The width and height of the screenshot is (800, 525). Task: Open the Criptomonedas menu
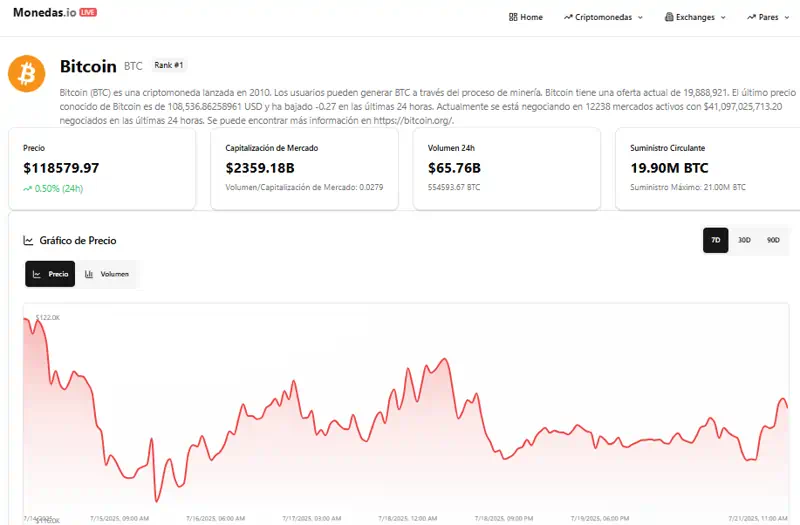click(603, 17)
